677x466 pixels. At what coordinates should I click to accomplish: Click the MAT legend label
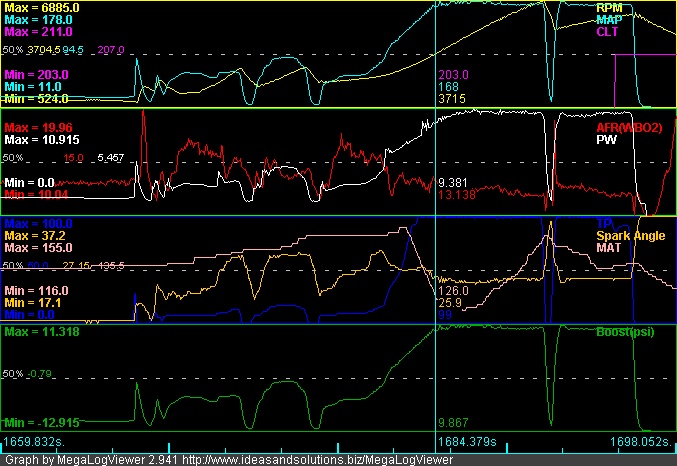click(608, 247)
